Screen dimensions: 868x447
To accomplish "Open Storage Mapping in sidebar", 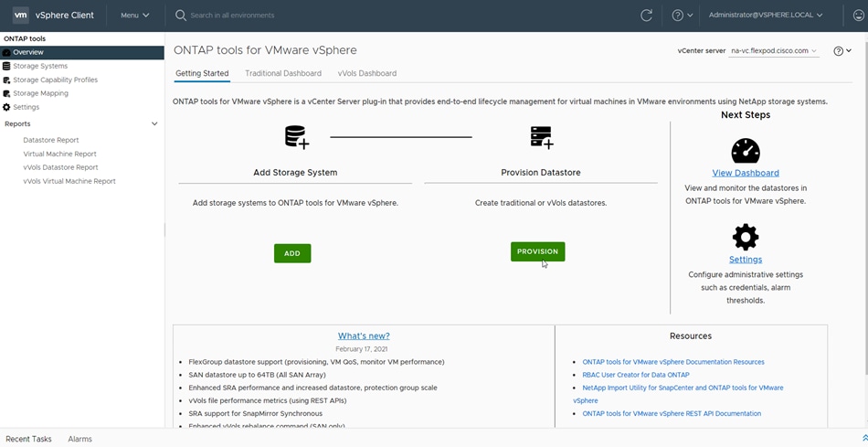I will [41, 93].
